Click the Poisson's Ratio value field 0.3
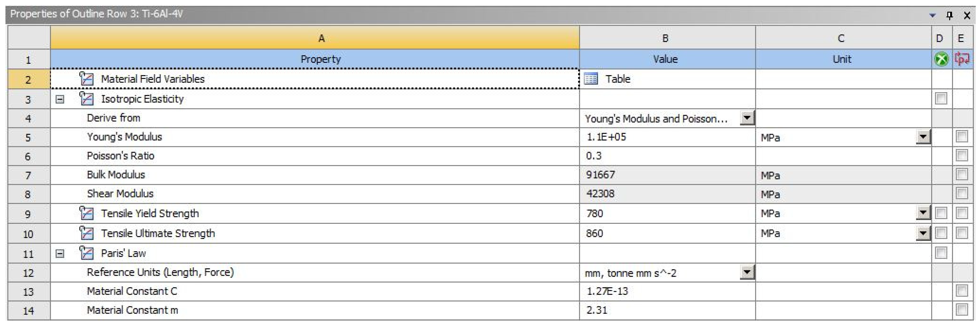 coord(666,156)
